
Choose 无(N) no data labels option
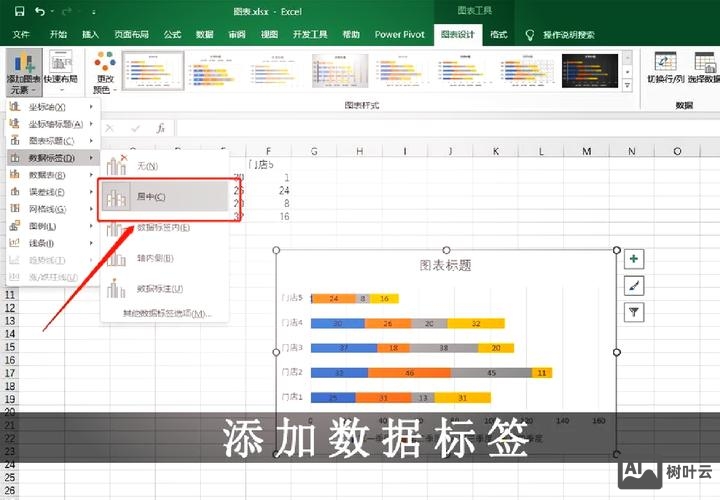[x=165, y=166]
